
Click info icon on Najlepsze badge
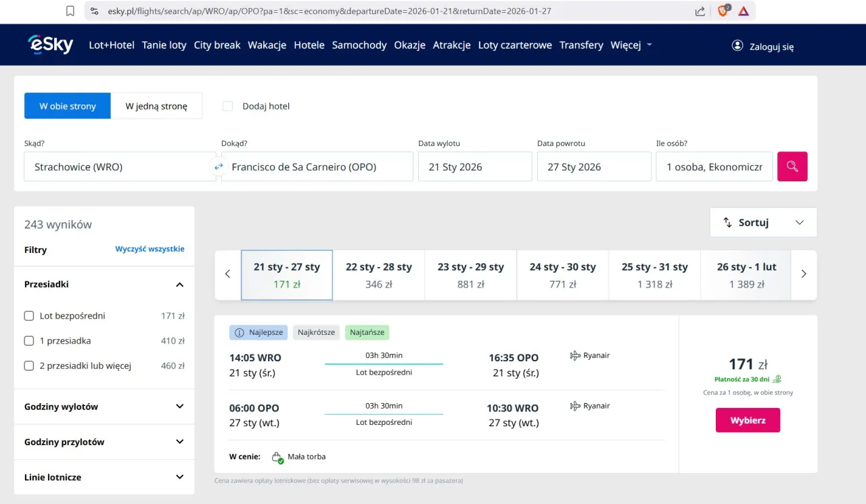(x=238, y=333)
